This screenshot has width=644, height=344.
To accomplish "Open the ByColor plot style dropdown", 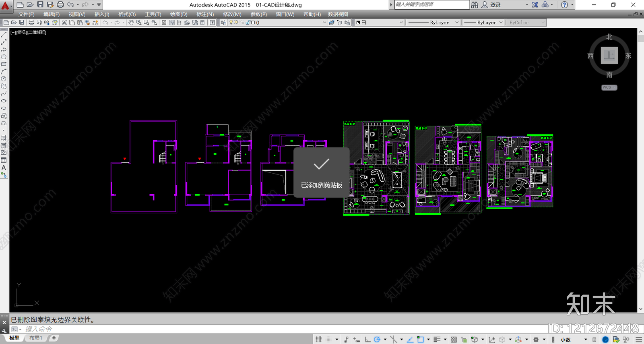I will pos(526,23).
